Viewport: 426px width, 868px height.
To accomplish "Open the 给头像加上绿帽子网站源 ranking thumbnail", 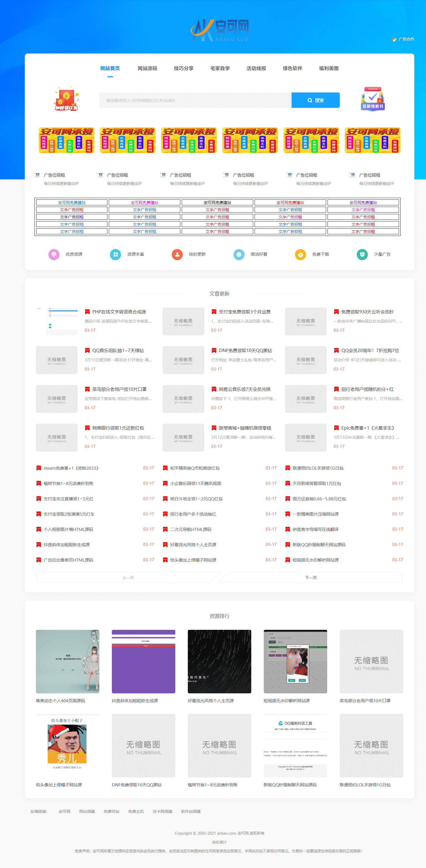I will (68, 746).
